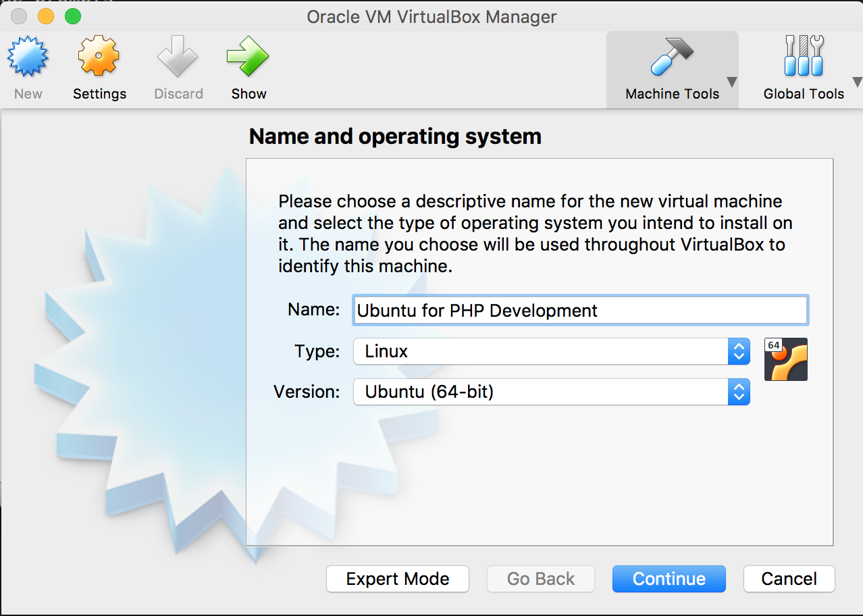Screen dimensions: 863x616
Task: Open the Settings gear icon
Action: [x=99, y=57]
